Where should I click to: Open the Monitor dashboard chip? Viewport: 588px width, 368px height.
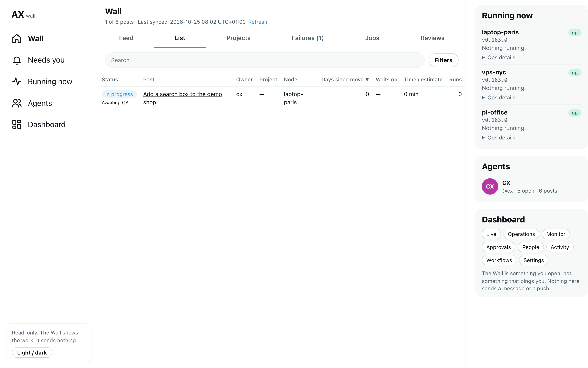(x=556, y=234)
